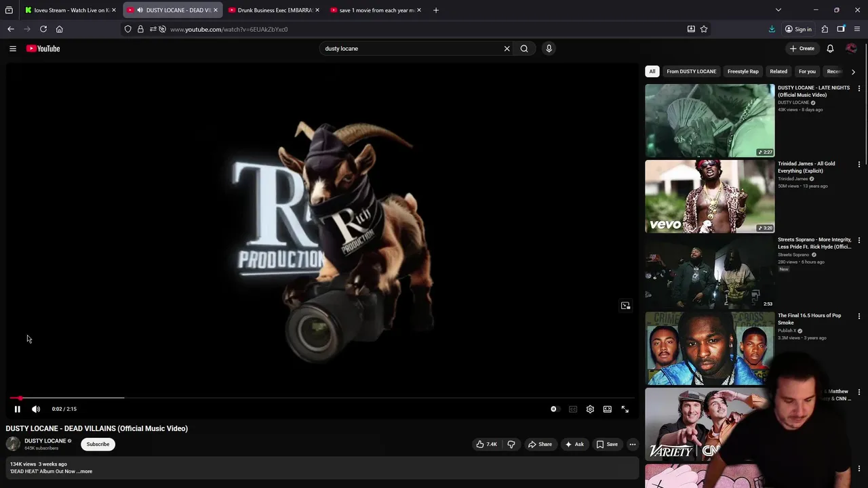The image size is (868, 488).
Task: Open the account avatar menu
Action: (x=851, y=48)
